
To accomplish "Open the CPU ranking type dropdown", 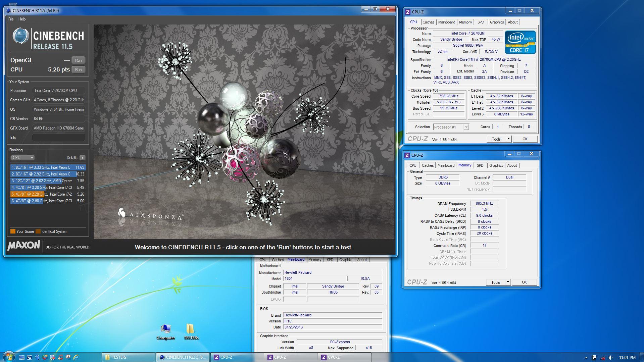I will (22, 158).
